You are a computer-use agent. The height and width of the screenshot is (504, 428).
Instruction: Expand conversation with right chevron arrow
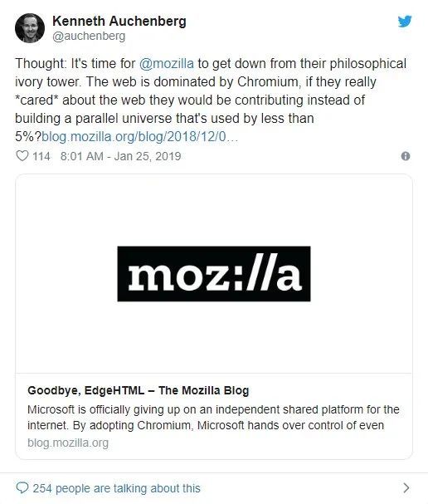406,488
